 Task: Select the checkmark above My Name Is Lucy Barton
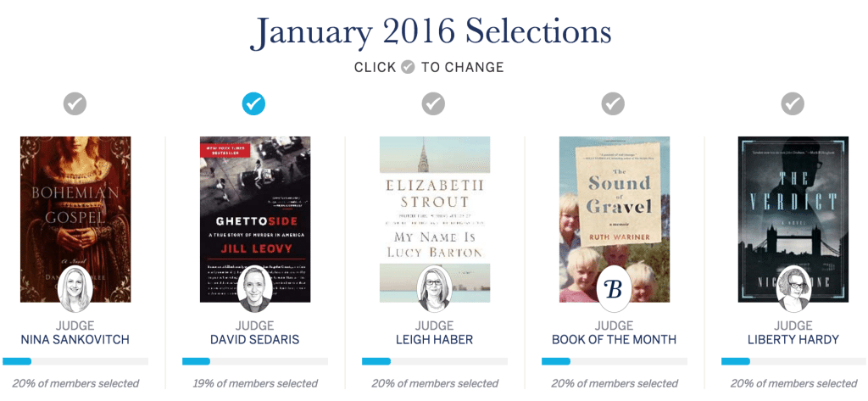pos(434,103)
